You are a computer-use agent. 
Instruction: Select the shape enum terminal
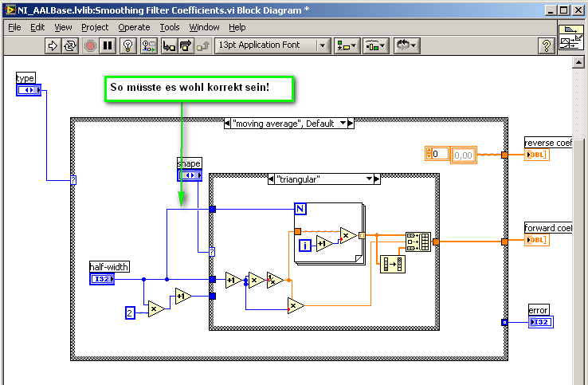tap(190, 175)
